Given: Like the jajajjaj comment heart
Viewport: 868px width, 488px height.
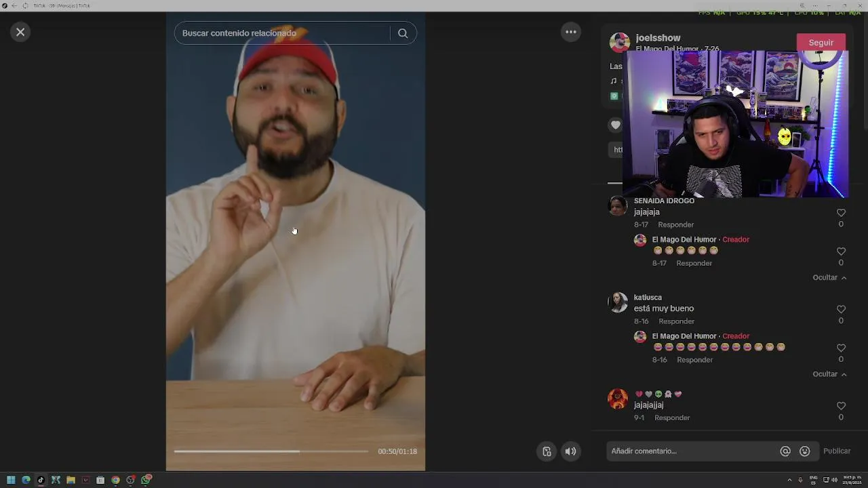Looking at the screenshot, I should click(841, 406).
